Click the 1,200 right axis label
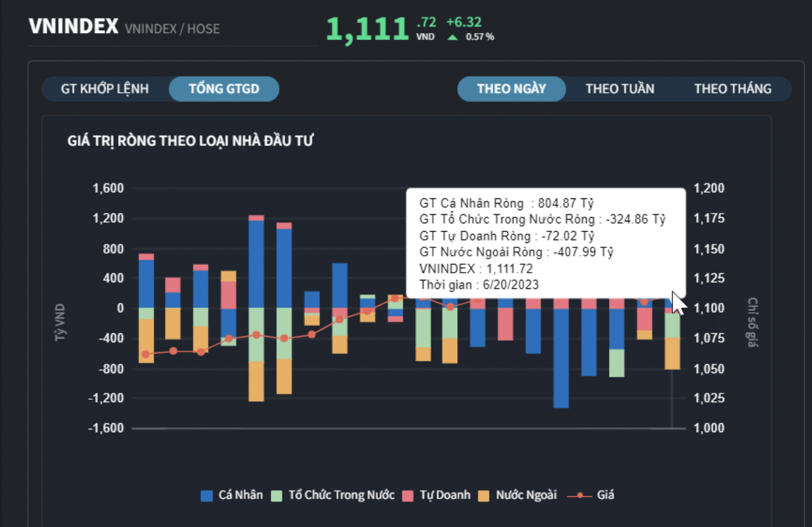 pyautogui.click(x=709, y=188)
